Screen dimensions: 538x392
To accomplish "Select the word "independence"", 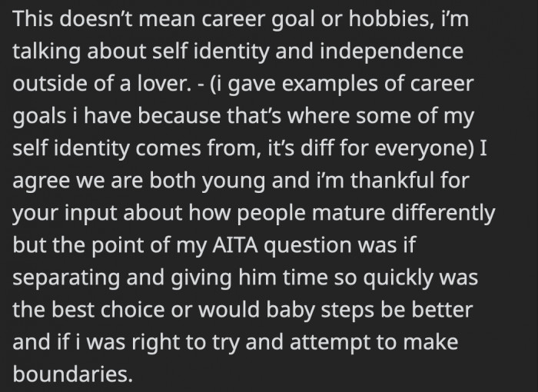I will 392,51.
